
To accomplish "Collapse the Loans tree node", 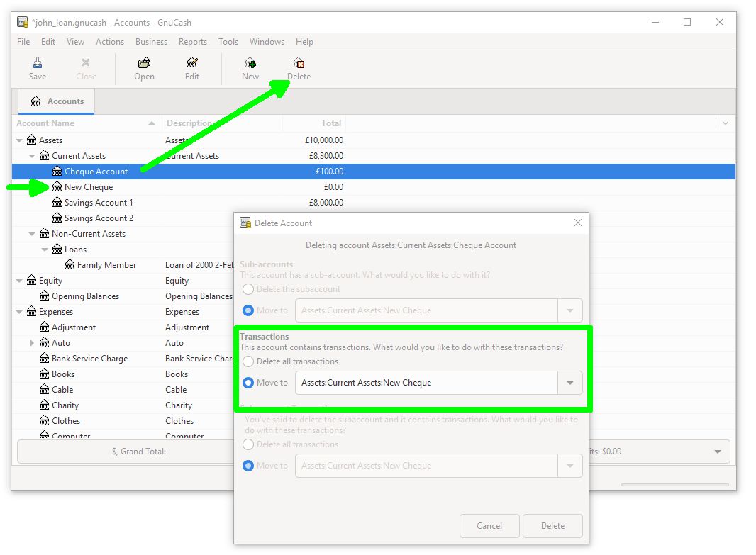I will (x=45, y=250).
